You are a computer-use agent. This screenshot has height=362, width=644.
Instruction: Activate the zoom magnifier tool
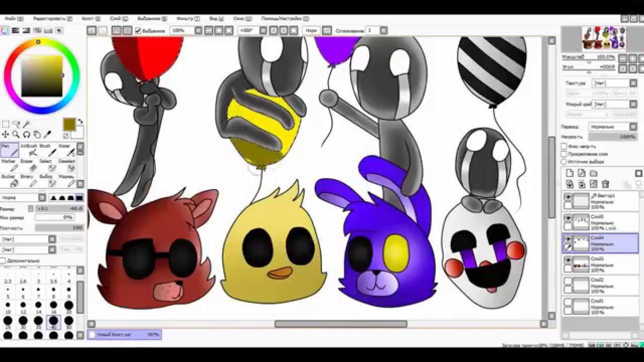(16, 134)
